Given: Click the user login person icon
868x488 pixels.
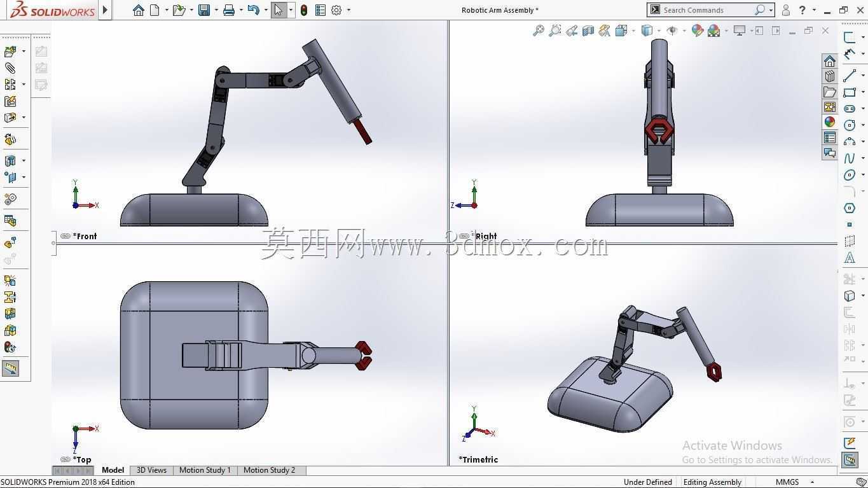Looking at the screenshot, I should [x=786, y=10].
